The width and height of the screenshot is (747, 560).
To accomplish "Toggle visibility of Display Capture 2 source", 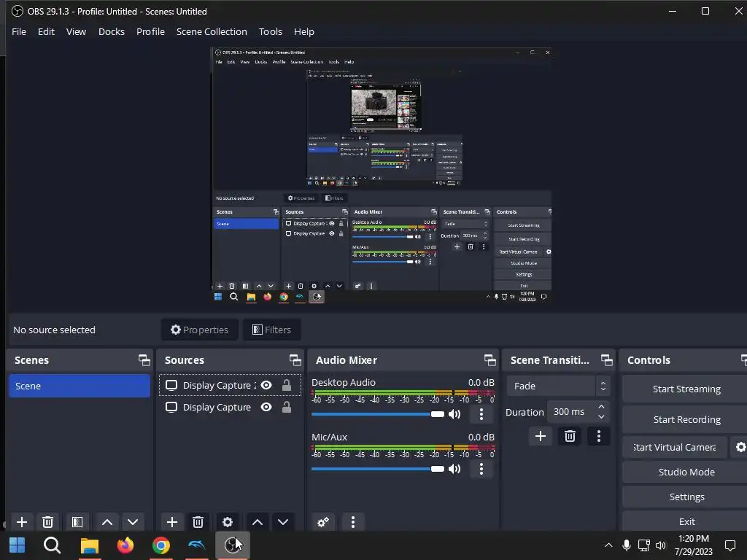I will [x=266, y=385].
